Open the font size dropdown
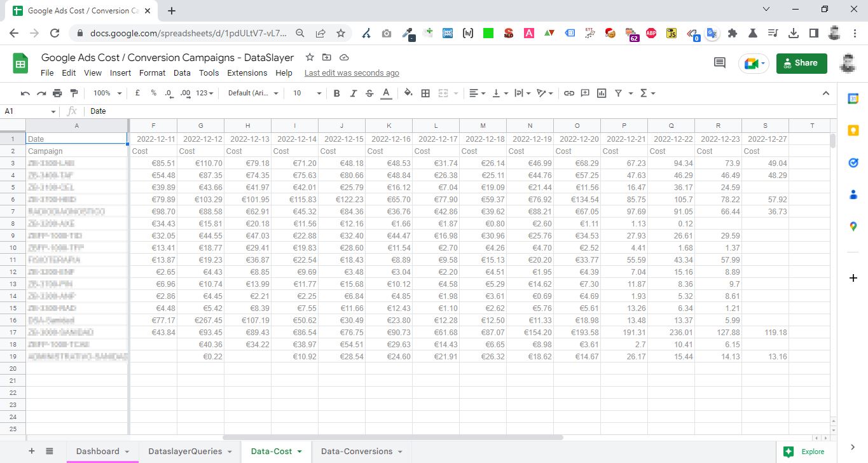Screen dimensions: 868x463 coord(307,93)
